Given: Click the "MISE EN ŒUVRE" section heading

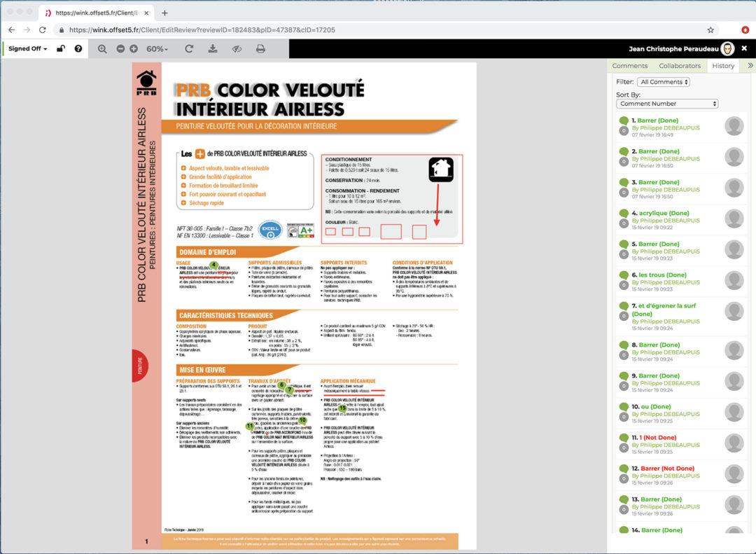Looking at the screenshot, I should click(202, 370).
